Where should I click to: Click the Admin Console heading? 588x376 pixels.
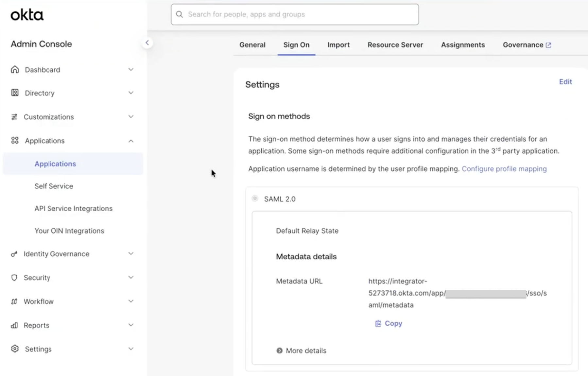click(x=41, y=44)
